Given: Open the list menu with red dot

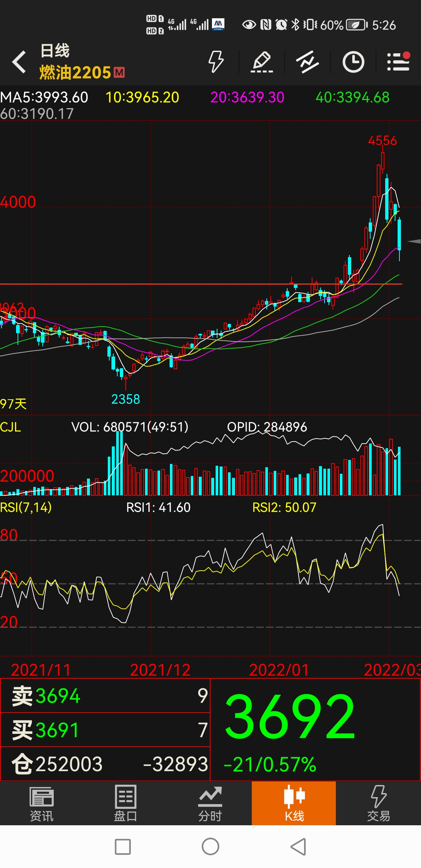Looking at the screenshot, I should pos(399,61).
